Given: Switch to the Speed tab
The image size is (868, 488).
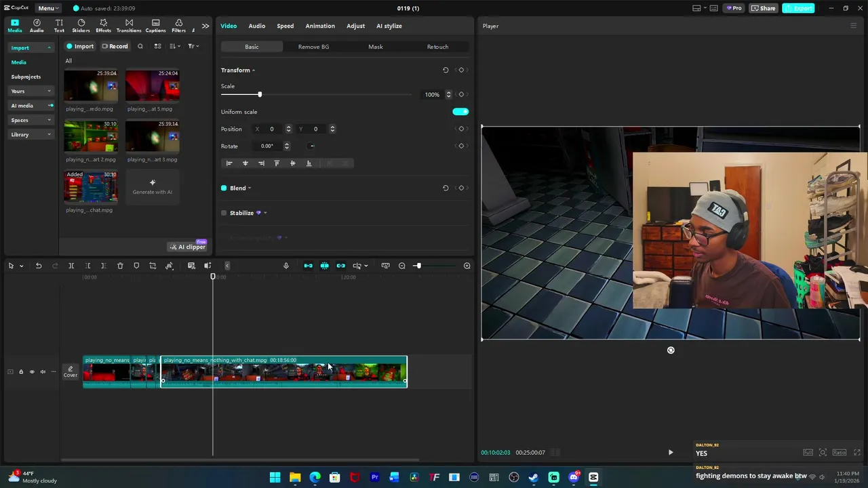Looking at the screenshot, I should 285,26.
